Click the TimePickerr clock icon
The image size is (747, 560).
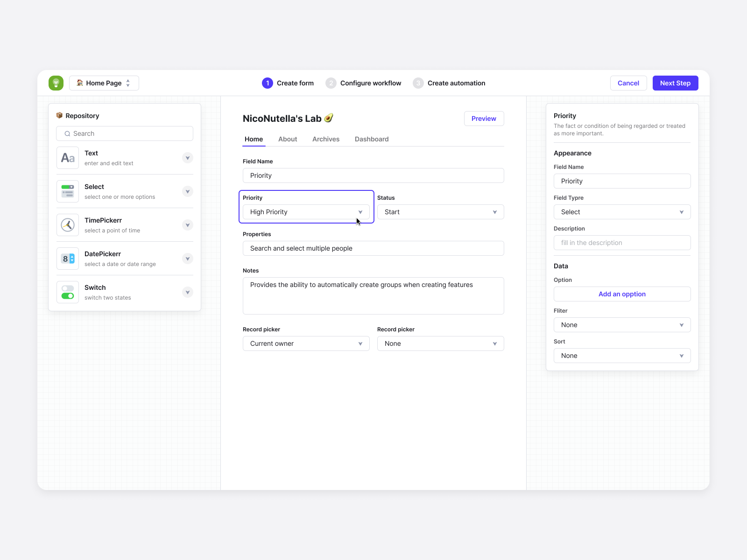point(67,225)
